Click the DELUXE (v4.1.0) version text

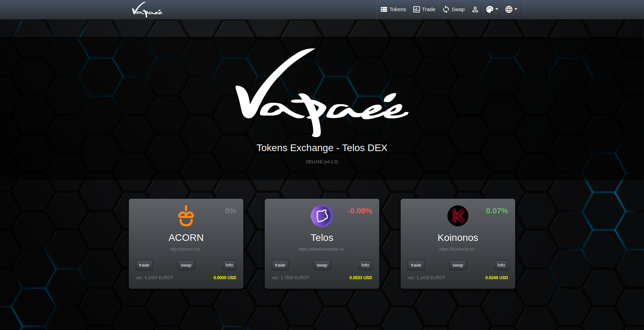point(322,162)
